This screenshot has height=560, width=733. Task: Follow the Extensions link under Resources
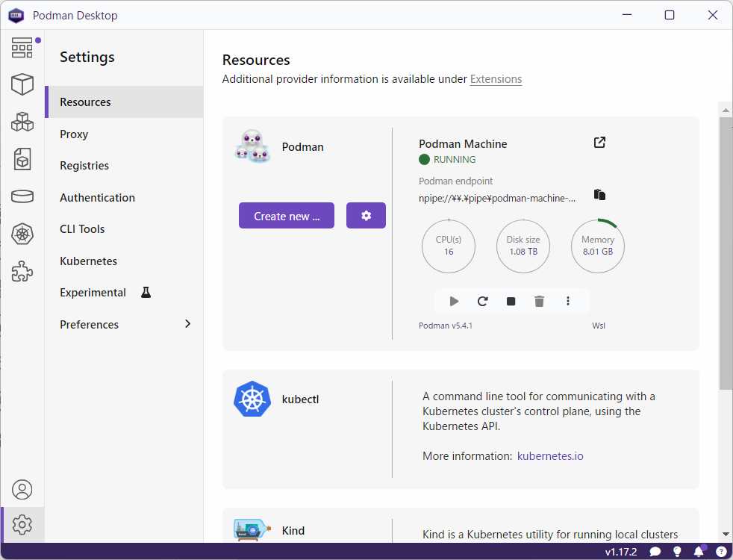tap(496, 79)
